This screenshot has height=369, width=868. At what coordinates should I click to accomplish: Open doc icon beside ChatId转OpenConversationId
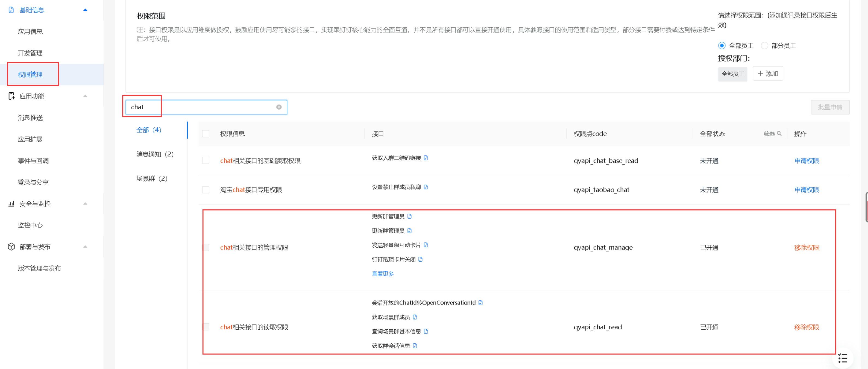tap(480, 303)
